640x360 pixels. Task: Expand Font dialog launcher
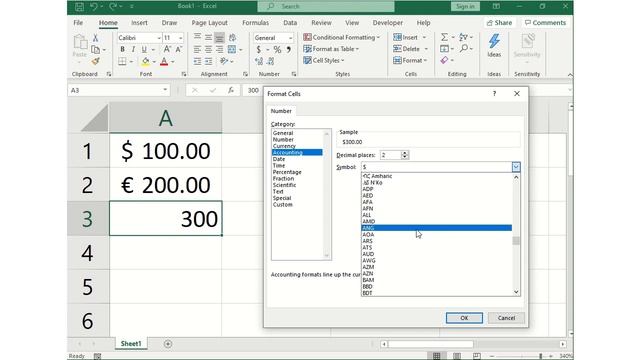pyautogui.click(x=184, y=74)
